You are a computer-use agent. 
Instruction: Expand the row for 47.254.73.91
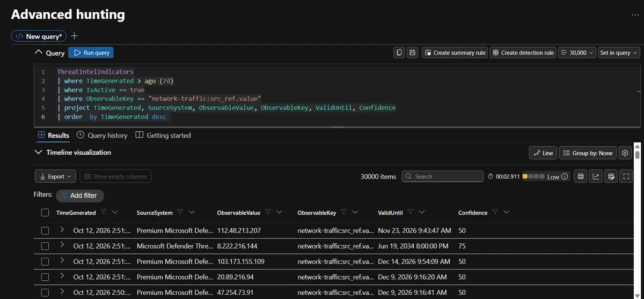point(62,291)
